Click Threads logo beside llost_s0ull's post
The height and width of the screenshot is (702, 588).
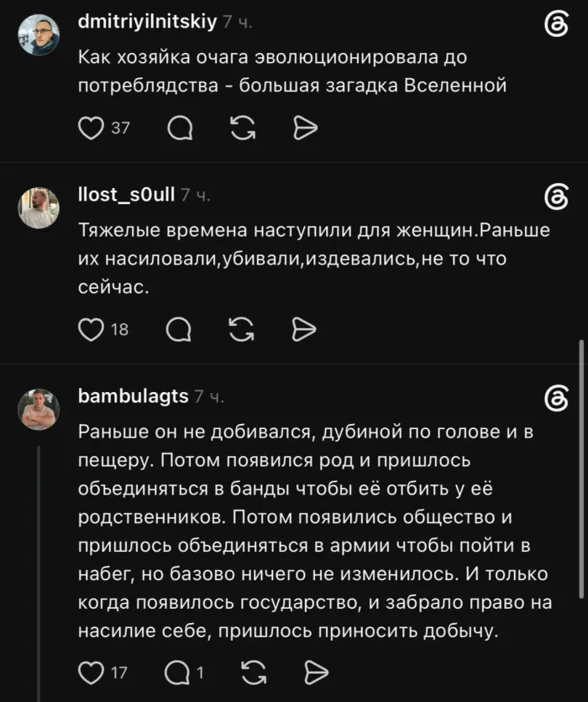[556, 197]
